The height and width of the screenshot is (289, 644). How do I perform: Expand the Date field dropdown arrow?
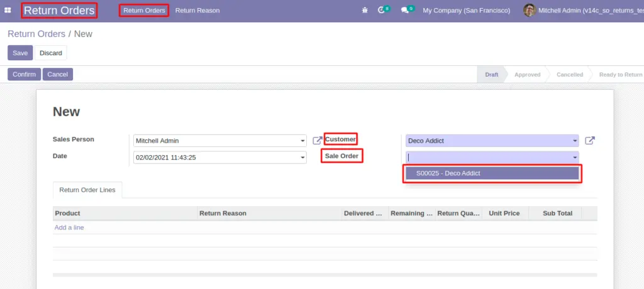tap(303, 158)
